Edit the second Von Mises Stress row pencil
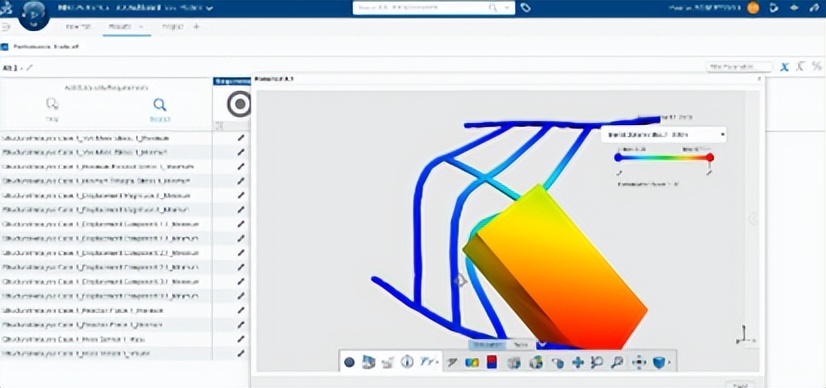The width and height of the screenshot is (826, 388). click(241, 152)
